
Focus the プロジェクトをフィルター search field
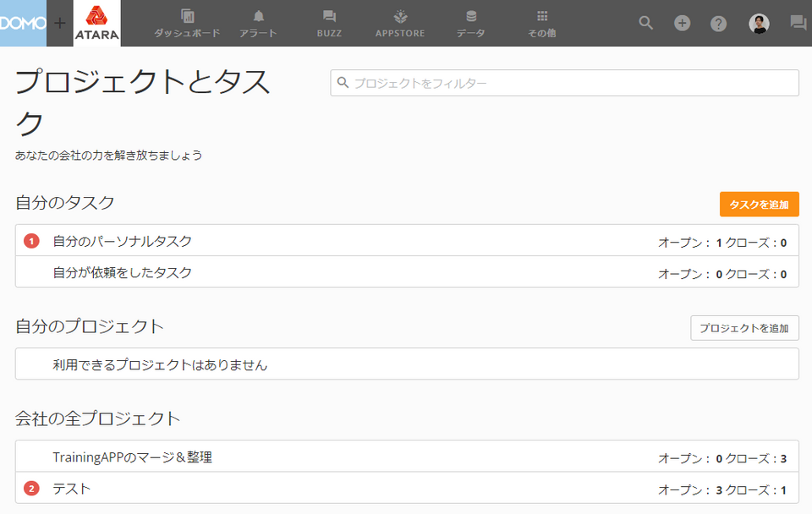[x=564, y=83]
